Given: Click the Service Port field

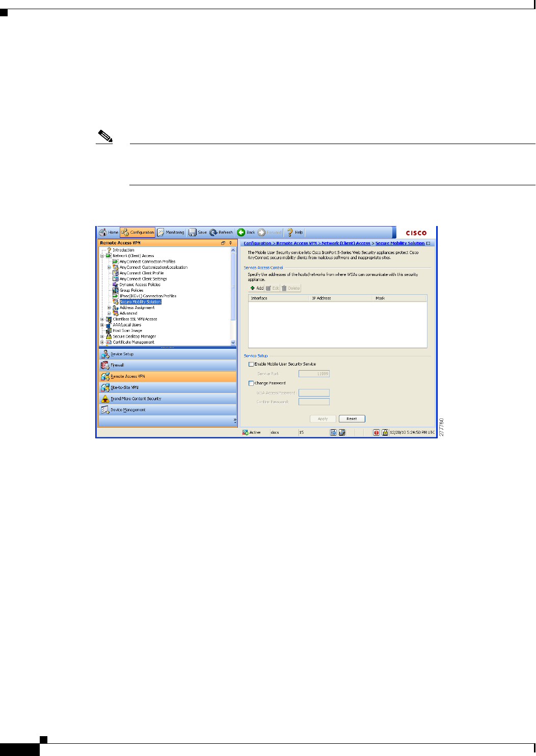Looking at the screenshot, I should pos(314,374).
